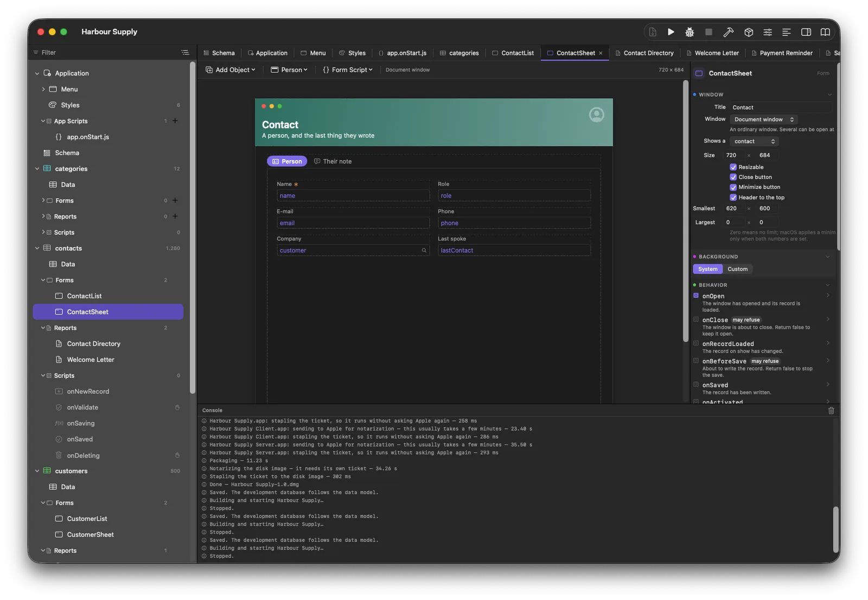Click the lock icon on the onDeleting row

177,456
